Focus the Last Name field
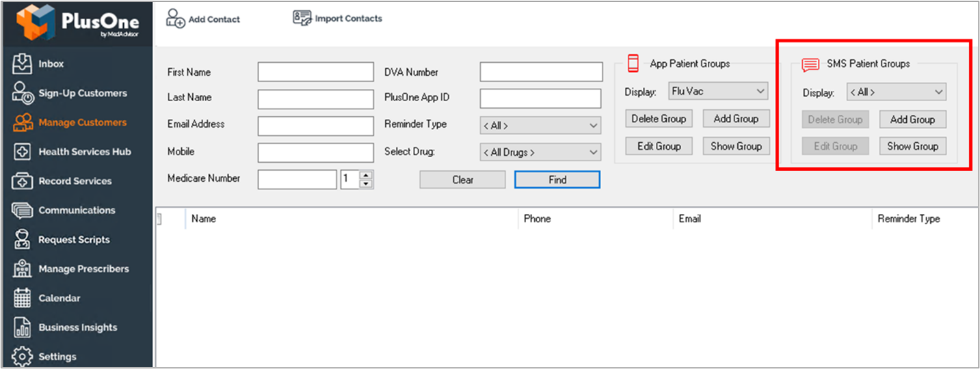 [316, 99]
